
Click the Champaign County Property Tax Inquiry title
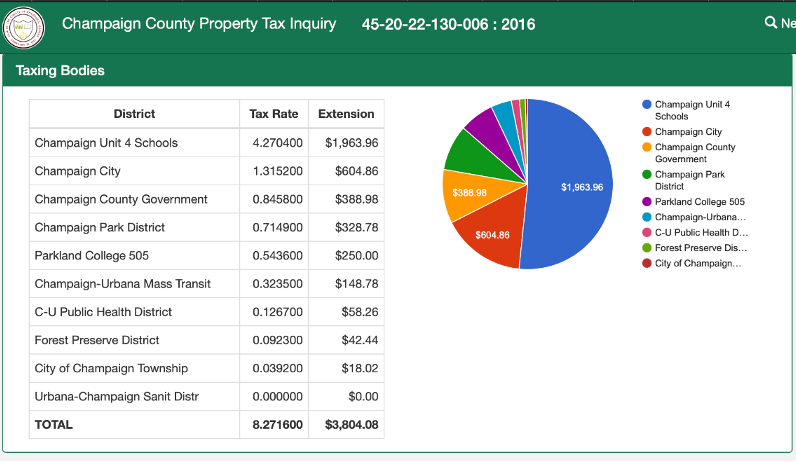[x=199, y=24]
